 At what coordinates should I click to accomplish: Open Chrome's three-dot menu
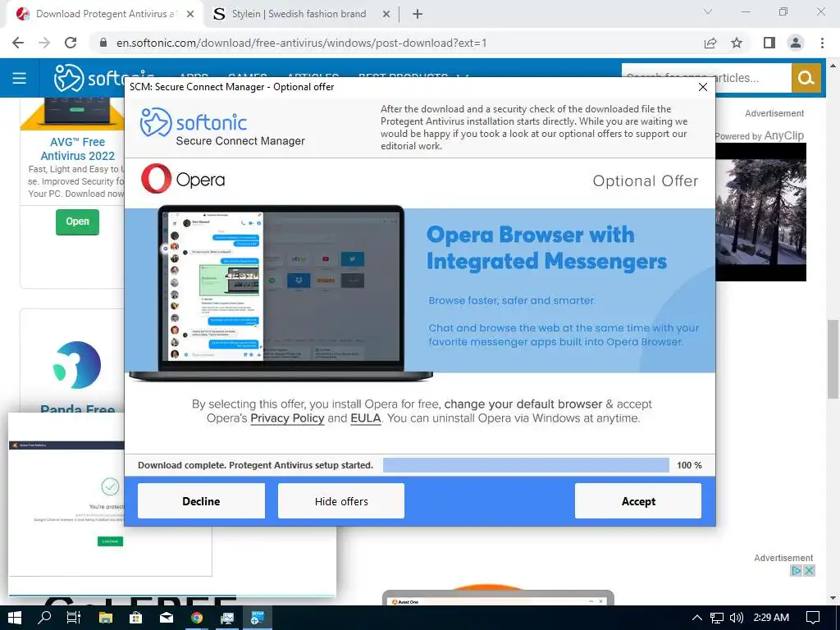coord(822,43)
